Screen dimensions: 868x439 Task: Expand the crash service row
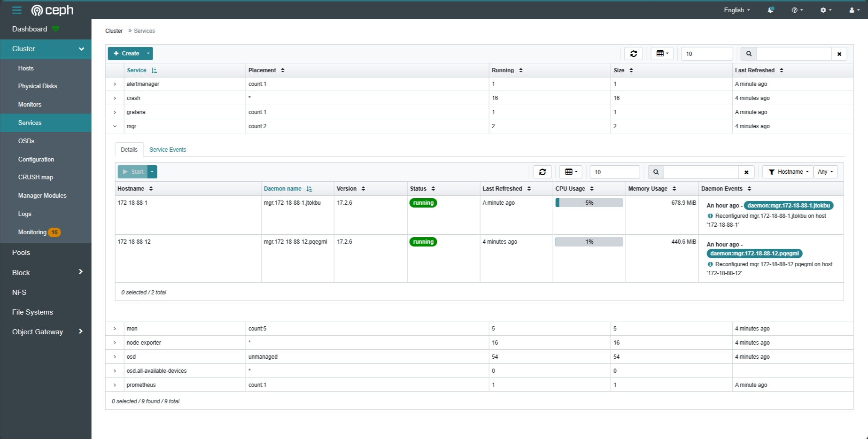point(115,98)
